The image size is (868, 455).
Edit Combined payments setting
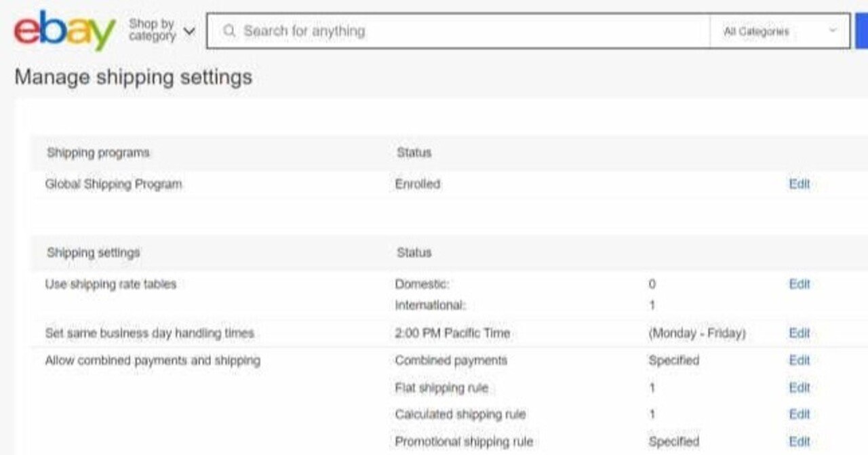(x=800, y=360)
